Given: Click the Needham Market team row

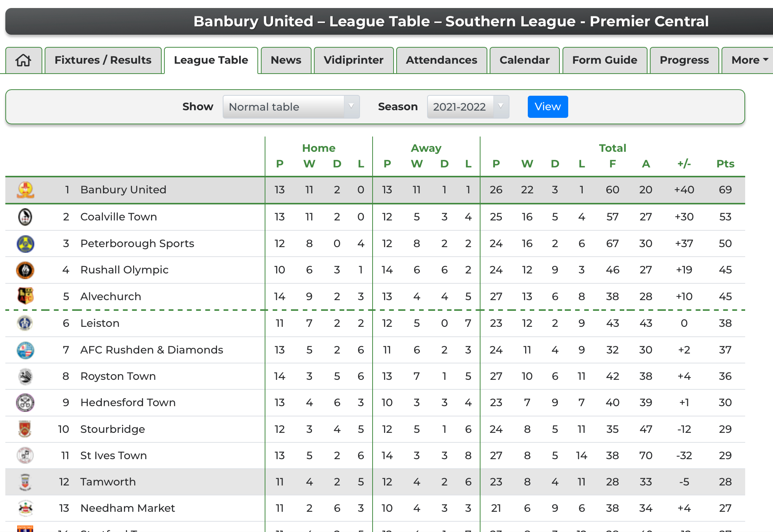Looking at the screenshot, I should 375,508.
